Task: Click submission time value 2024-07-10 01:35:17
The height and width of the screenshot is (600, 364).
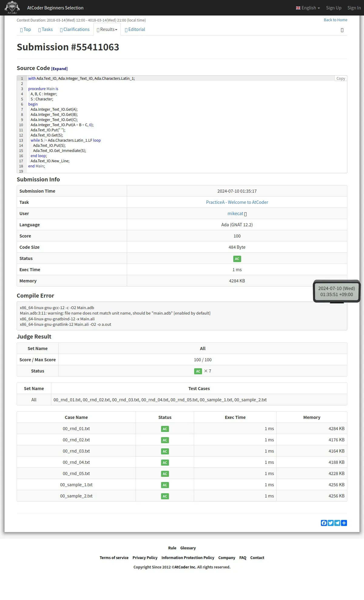Action: [x=237, y=191]
